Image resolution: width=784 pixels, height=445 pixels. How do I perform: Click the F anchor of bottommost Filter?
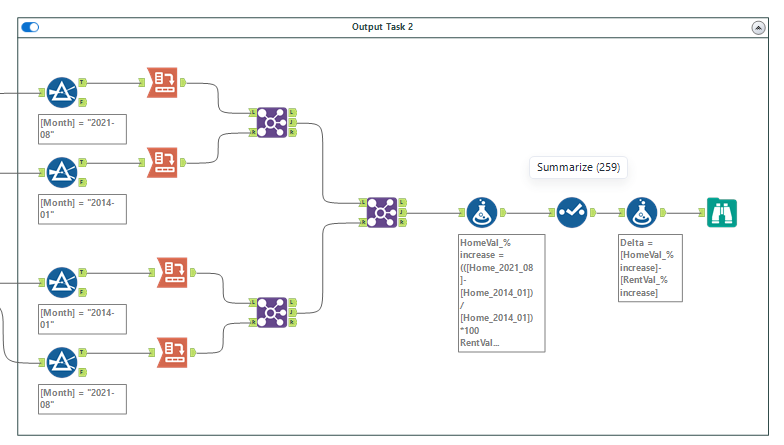82,372
